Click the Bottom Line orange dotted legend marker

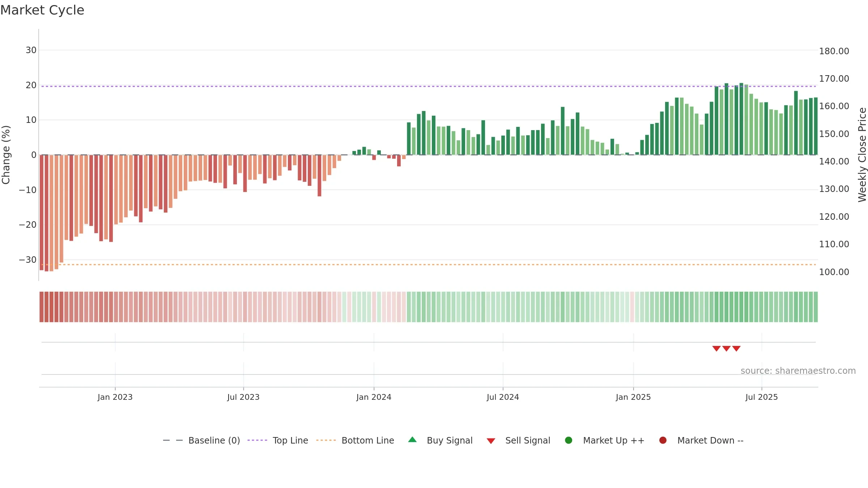point(326,440)
